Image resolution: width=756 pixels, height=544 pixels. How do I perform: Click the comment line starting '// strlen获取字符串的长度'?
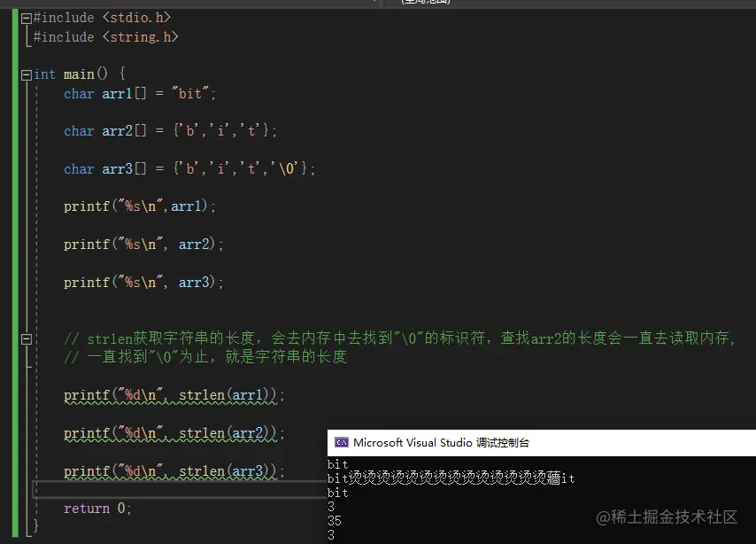point(400,338)
